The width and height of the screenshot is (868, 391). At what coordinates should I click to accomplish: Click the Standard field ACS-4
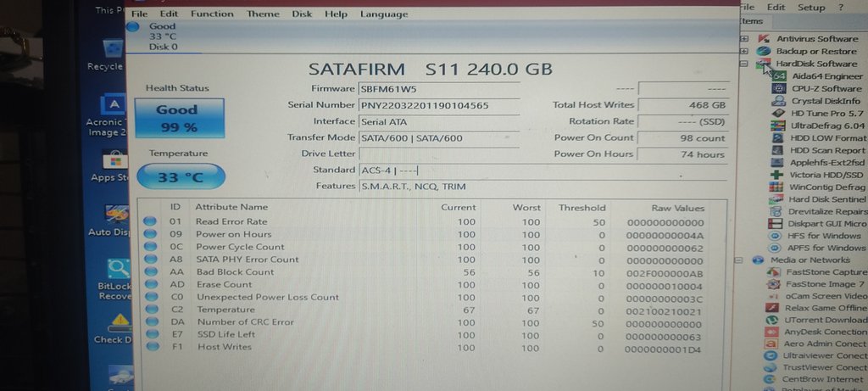[542, 170]
